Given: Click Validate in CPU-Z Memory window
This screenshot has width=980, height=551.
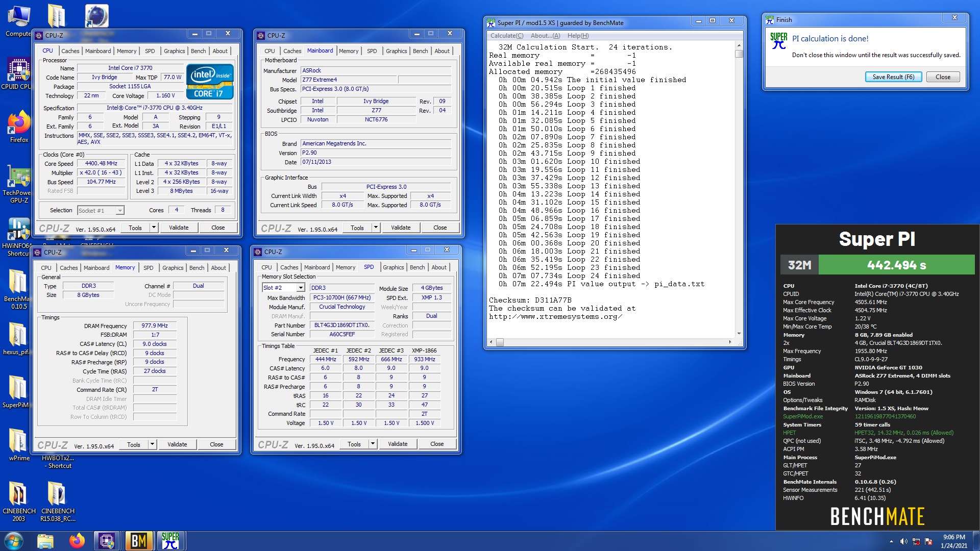Looking at the screenshot, I should click(x=177, y=444).
